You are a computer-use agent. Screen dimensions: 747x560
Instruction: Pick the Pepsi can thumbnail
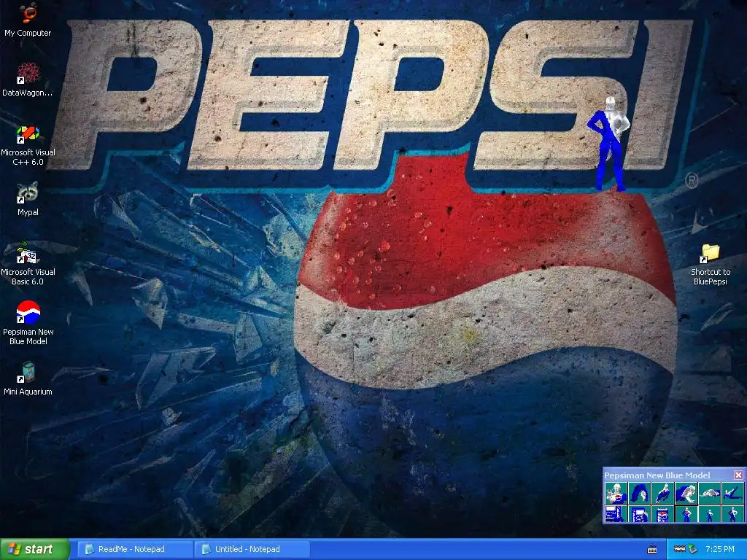pyautogui.click(x=662, y=514)
